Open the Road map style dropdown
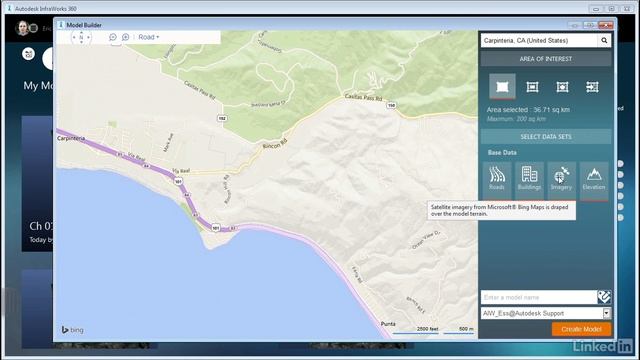This screenshot has height=360, width=640. tap(149, 37)
